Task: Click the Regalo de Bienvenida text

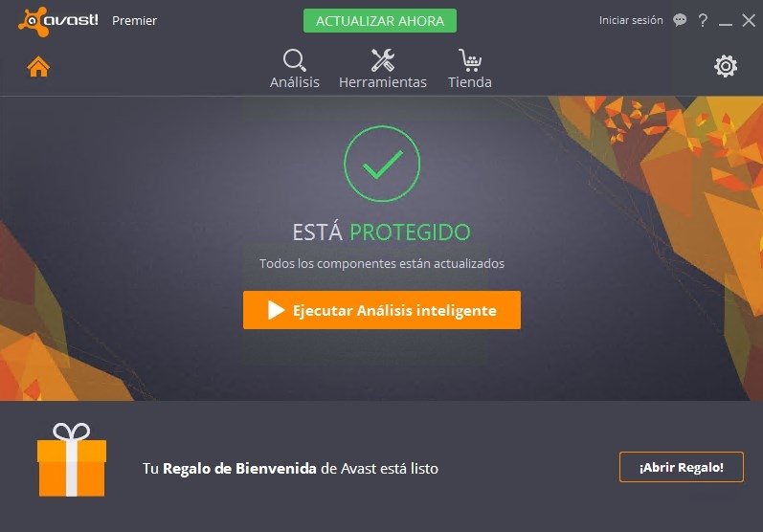Action: tap(239, 468)
